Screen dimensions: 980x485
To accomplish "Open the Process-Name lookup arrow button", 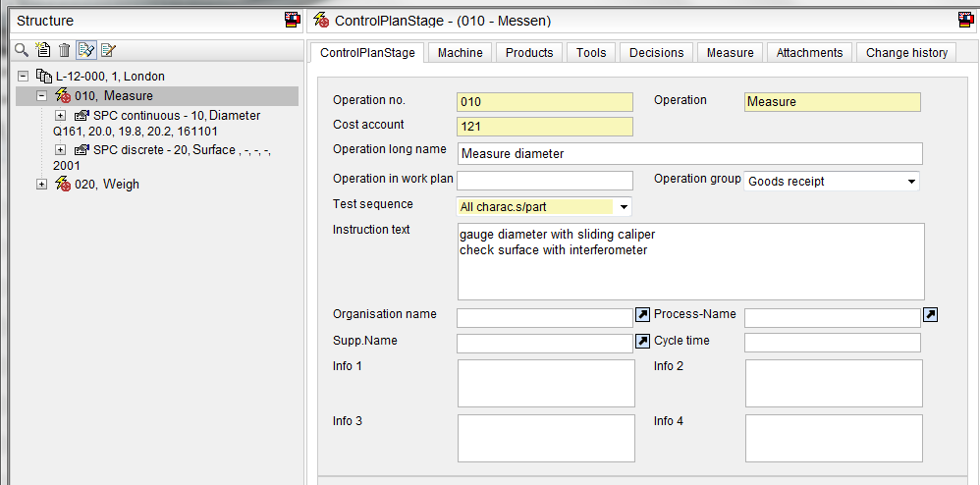I will tap(931, 315).
